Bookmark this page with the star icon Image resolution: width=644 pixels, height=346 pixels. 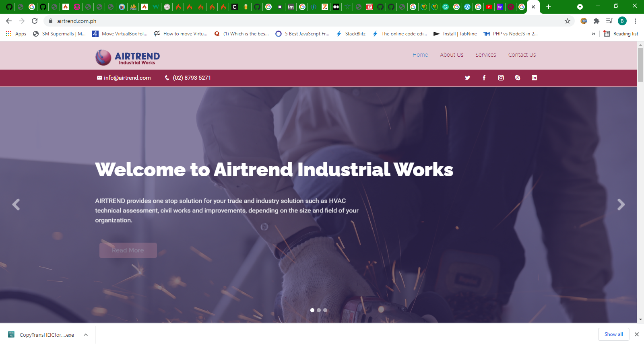[x=568, y=21]
